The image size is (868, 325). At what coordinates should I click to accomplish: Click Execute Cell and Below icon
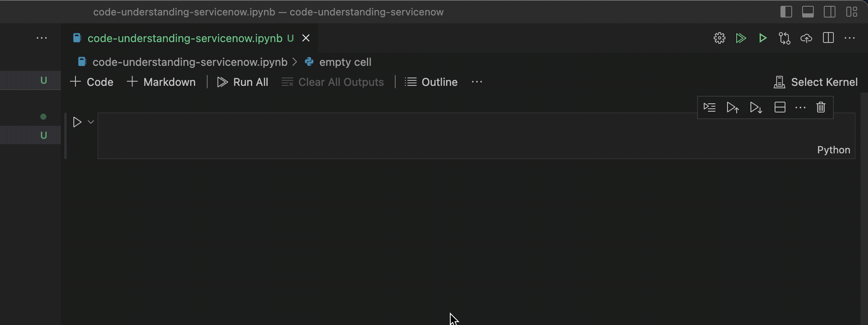tap(756, 107)
